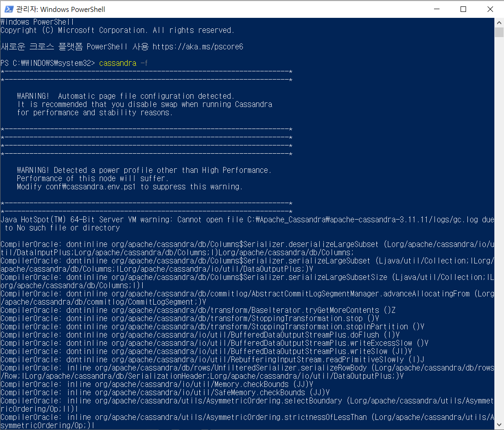Click the BaseIterator.tryGetMoreContents line
This screenshot has width=504, height=430.
[198, 310]
